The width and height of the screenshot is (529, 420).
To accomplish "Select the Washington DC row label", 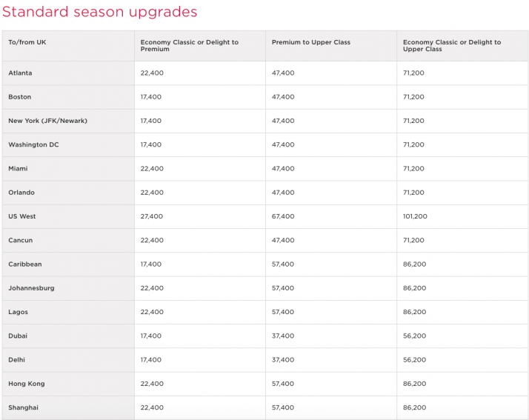I will (x=33, y=144).
